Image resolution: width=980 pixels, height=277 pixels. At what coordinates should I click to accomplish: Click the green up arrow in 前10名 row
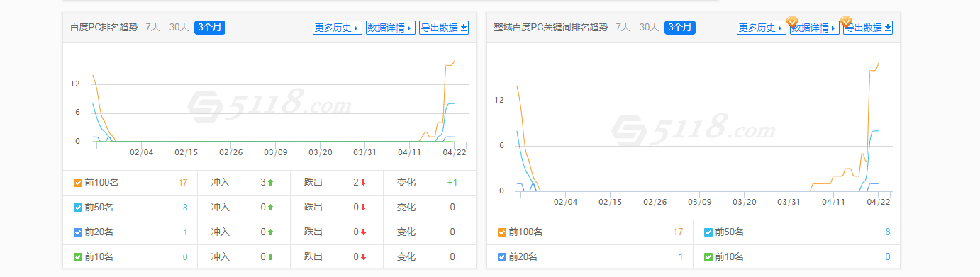[270, 257]
